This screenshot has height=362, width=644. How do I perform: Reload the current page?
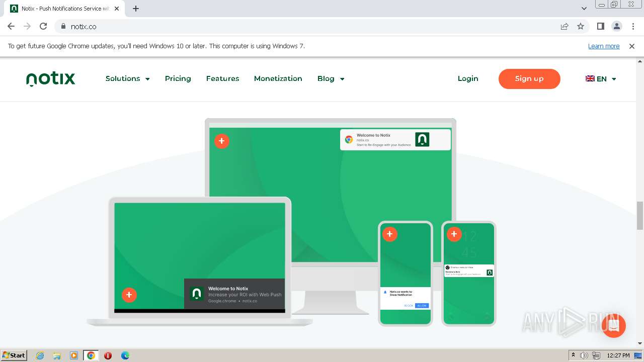click(43, 27)
